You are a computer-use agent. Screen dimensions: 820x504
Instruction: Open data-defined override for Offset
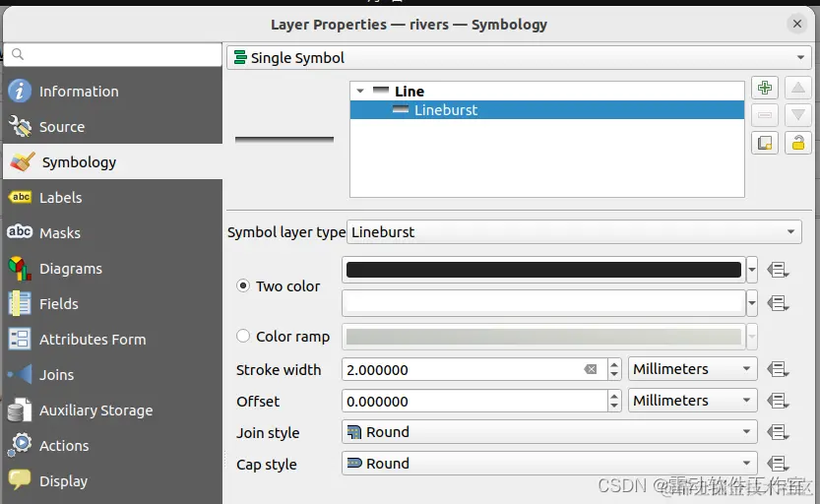pos(778,401)
